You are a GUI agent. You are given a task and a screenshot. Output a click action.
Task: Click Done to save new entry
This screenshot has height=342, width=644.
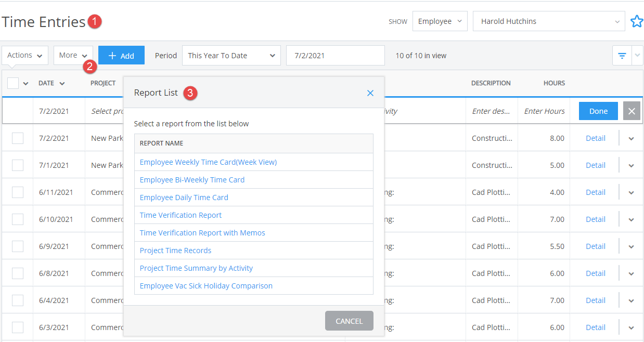point(598,111)
